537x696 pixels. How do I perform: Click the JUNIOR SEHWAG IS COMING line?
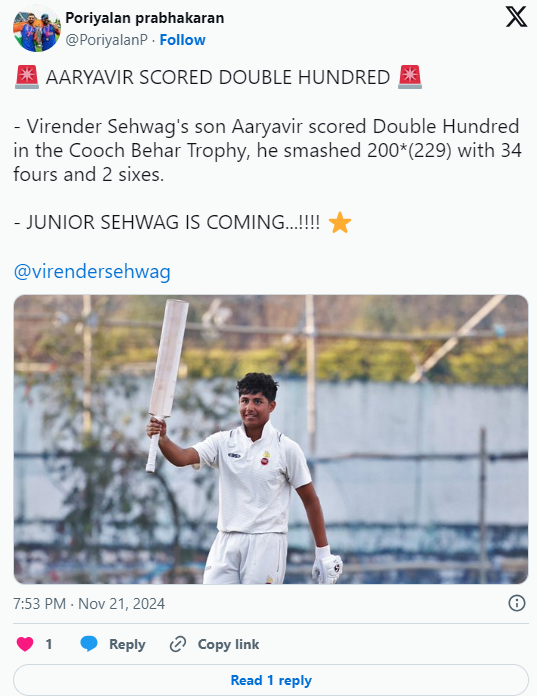pos(173,222)
